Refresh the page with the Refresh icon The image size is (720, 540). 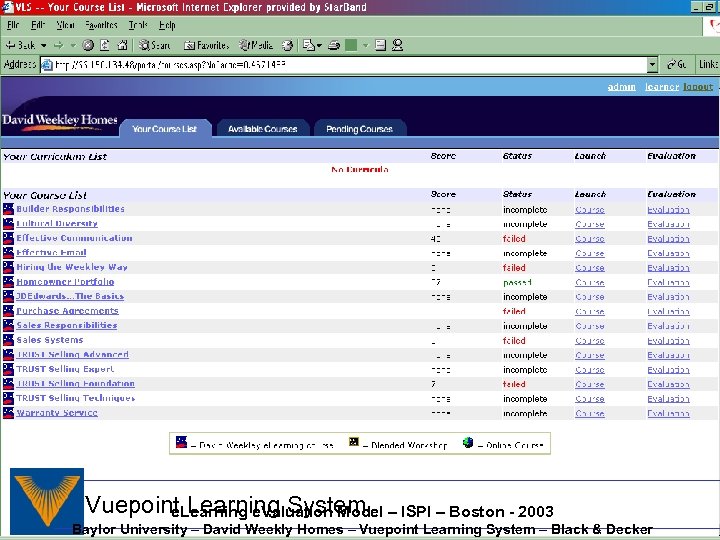pos(105,45)
